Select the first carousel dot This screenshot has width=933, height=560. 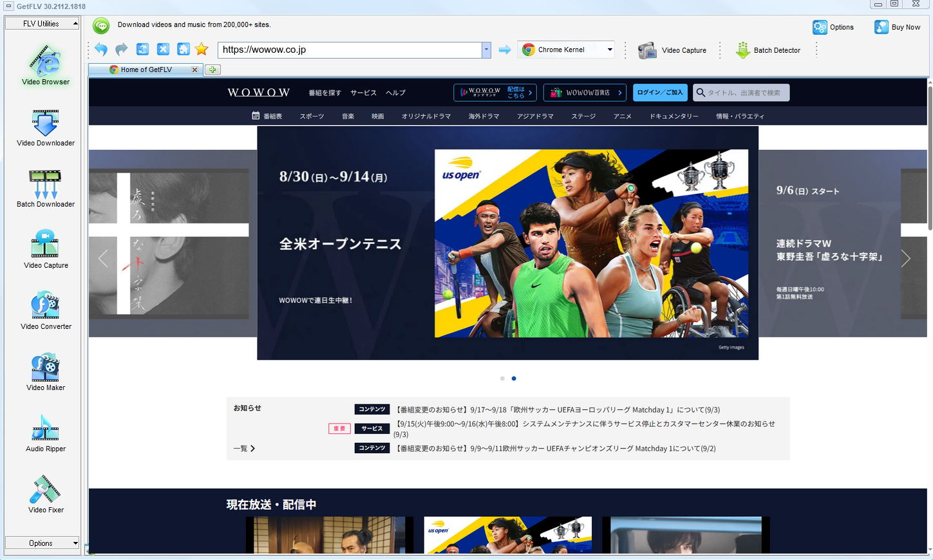click(x=502, y=378)
